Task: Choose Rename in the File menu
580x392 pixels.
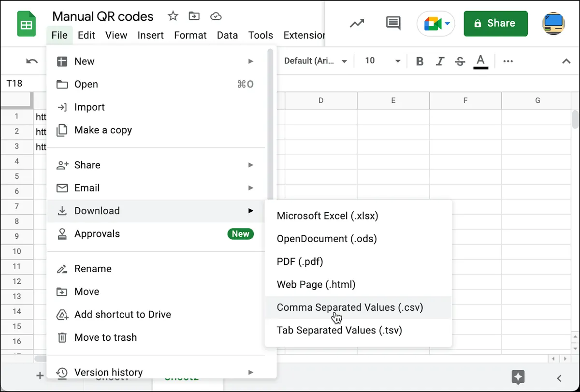Action: coord(156,269)
